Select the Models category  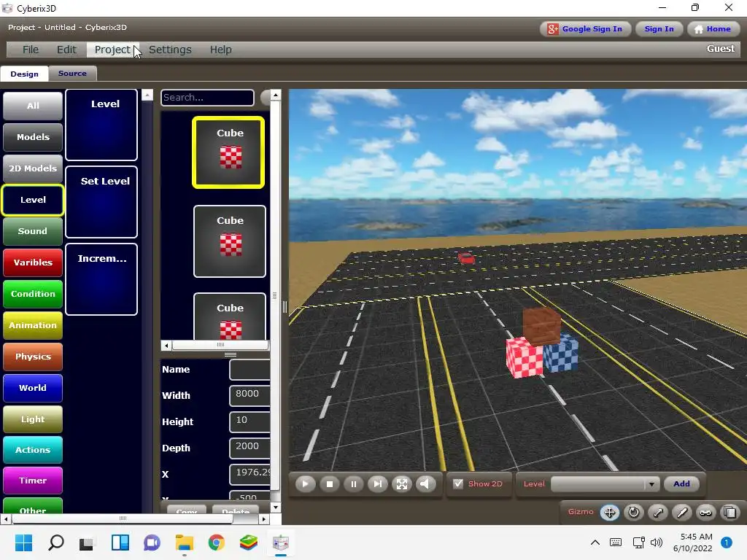33,137
